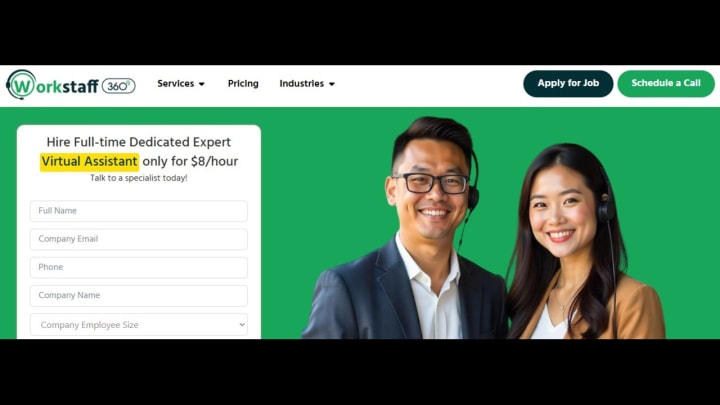720x405 pixels.
Task: Click the Talk to a specialist text
Action: (139, 178)
